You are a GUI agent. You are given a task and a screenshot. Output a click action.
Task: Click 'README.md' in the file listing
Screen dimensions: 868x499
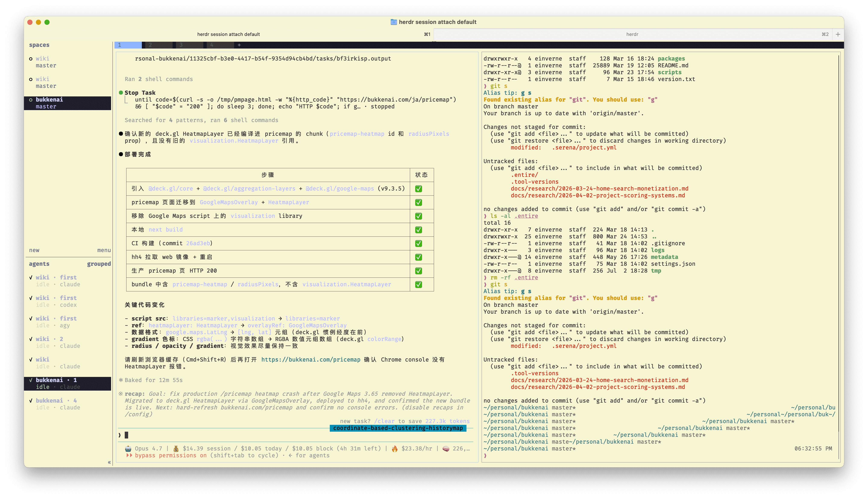click(x=673, y=65)
